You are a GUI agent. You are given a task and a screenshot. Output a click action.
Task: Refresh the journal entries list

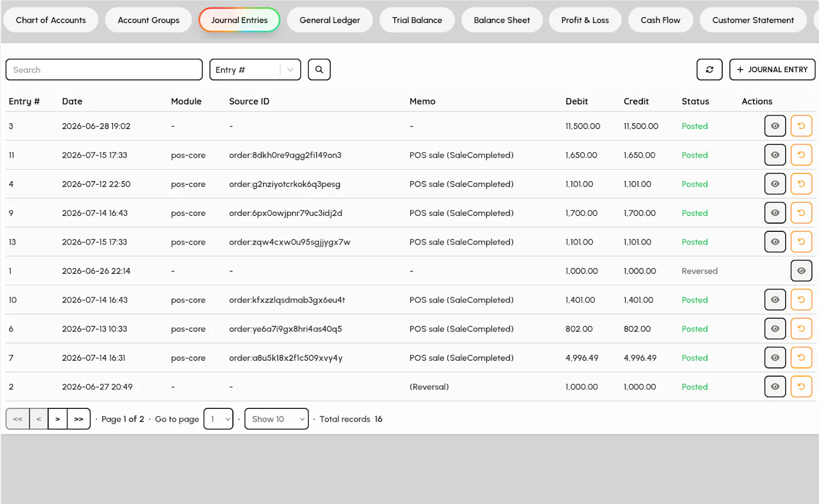click(x=709, y=70)
